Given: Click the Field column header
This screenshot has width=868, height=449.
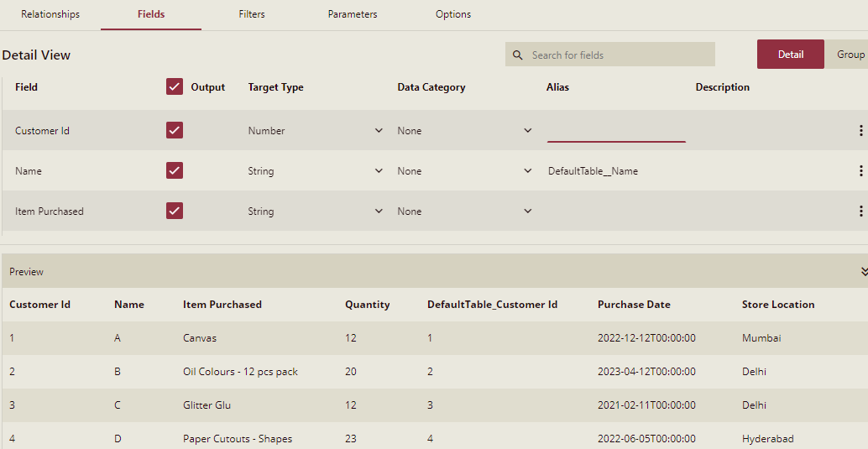Looking at the screenshot, I should pyautogui.click(x=26, y=87).
